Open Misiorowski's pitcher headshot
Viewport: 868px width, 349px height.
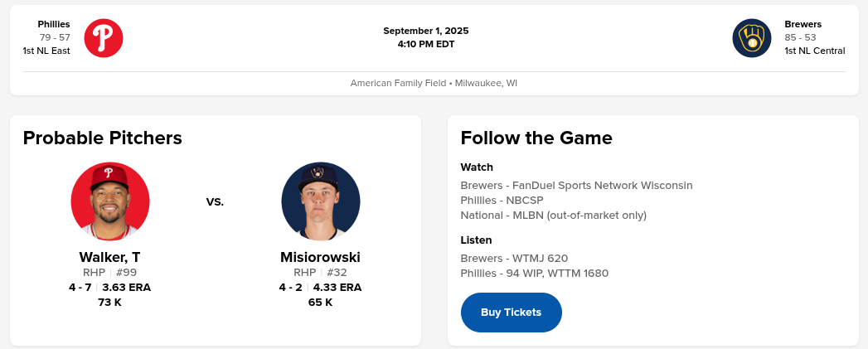[x=321, y=201]
